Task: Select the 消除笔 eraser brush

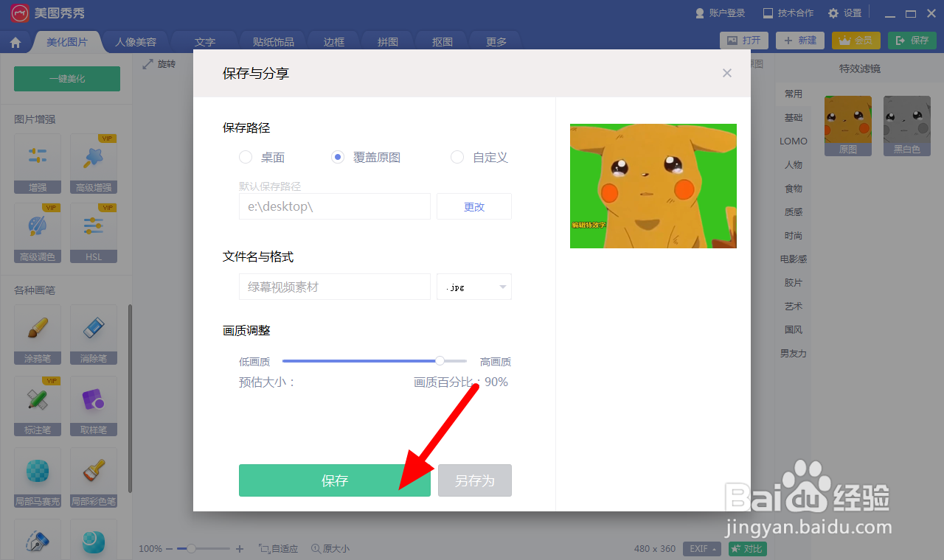Action: coord(94,335)
